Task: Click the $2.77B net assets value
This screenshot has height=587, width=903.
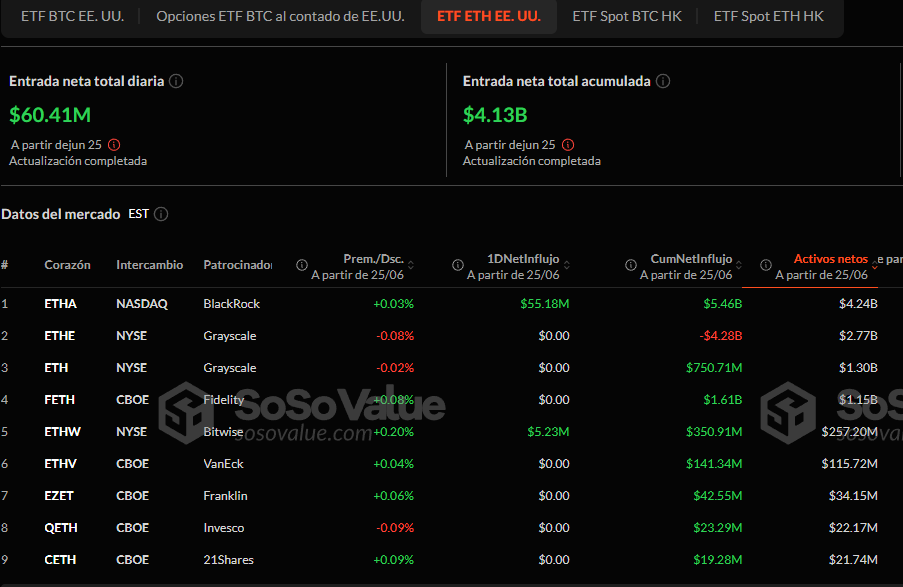Action: click(x=858, y=336)
